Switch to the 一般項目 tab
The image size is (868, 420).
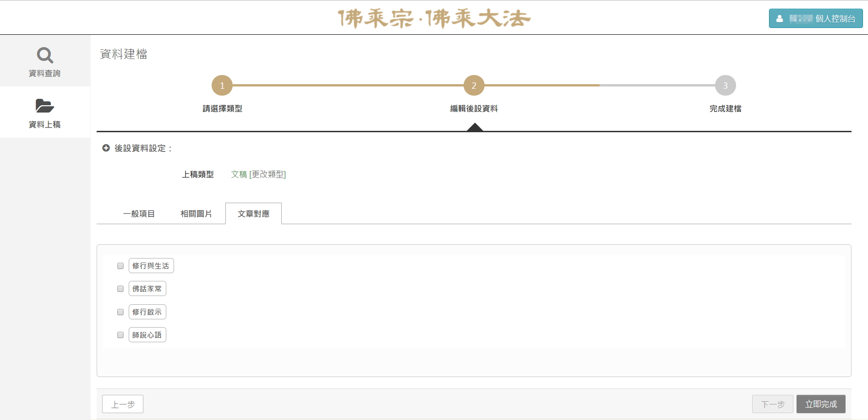coord(139,214)
